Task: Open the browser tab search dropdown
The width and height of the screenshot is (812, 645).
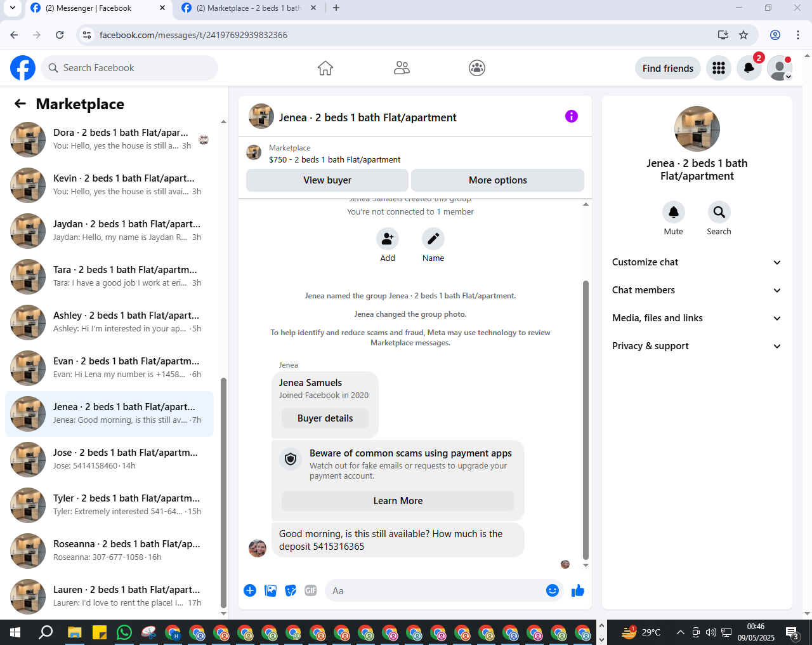Action: (13, 8)
